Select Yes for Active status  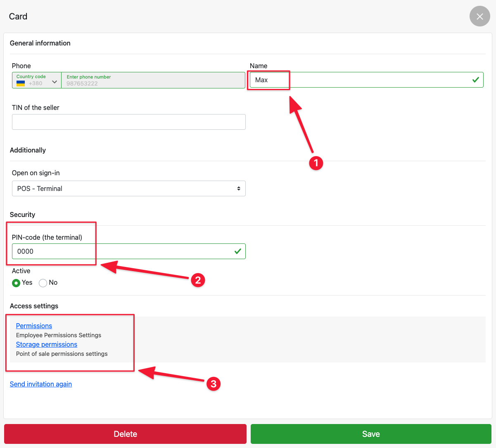[16, 283]
